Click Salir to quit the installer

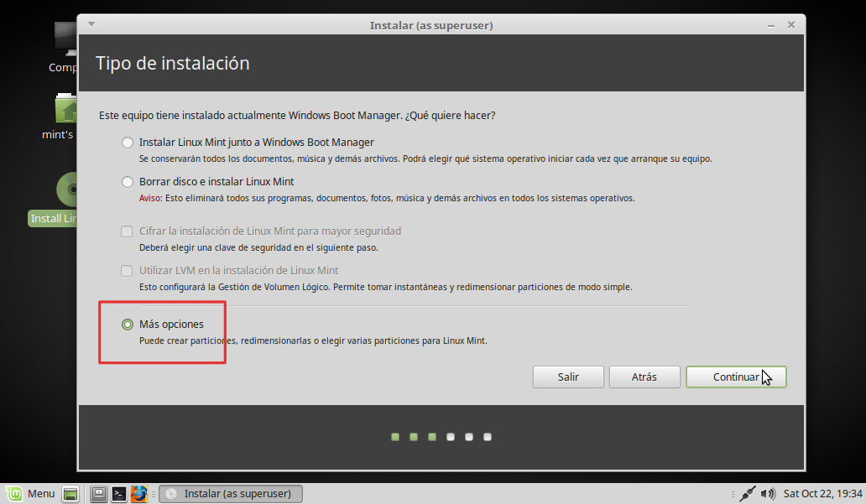click(568, 377)
